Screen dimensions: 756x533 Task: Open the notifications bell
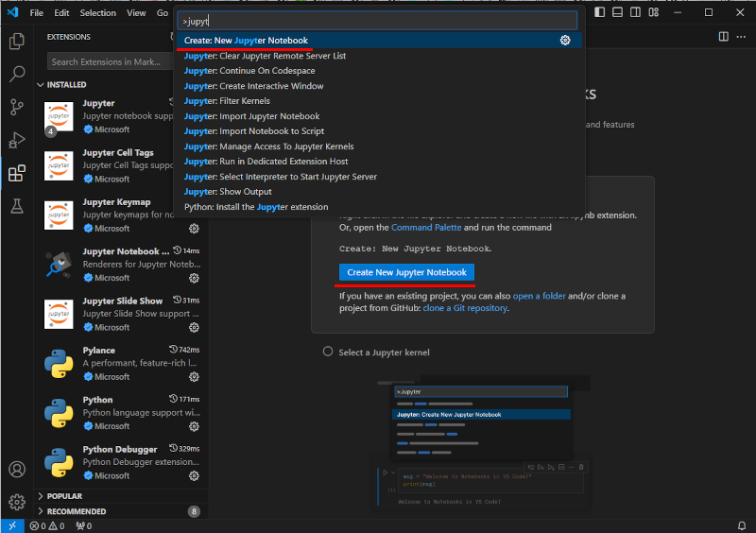(x=742, y=525)
